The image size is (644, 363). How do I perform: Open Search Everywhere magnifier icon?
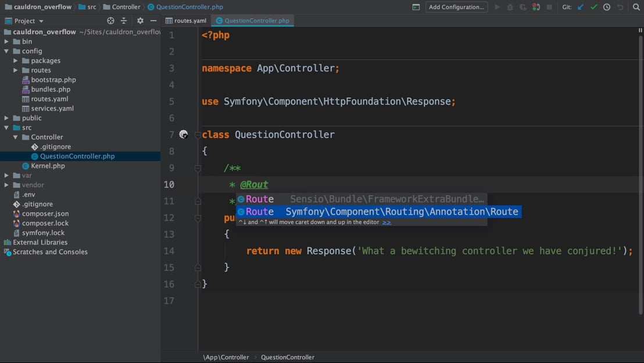pyautogui.click(x=636, y=7)
